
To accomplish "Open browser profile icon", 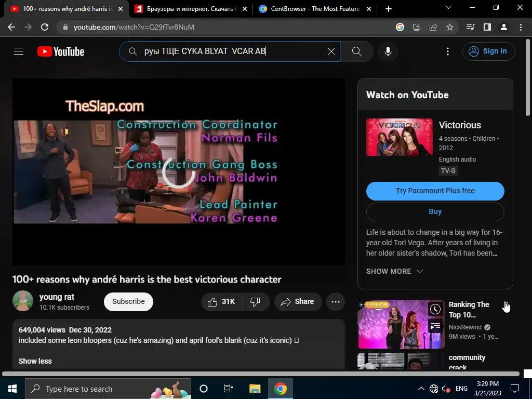I will [x=504, y=27].
